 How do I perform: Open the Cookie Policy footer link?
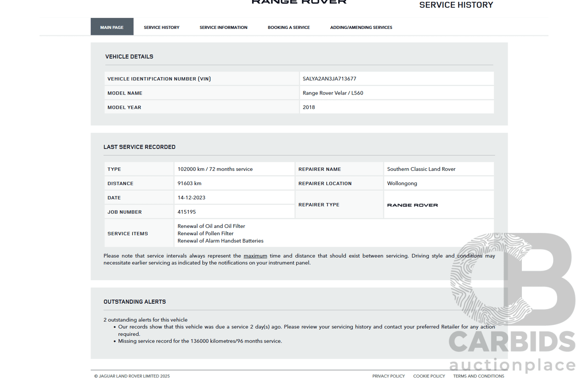tap(429, 376)
